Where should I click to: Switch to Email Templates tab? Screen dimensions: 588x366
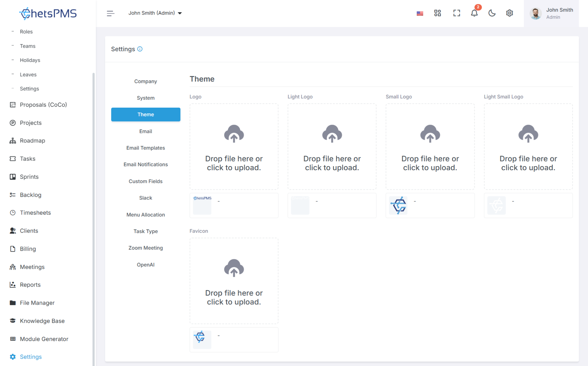146,148
